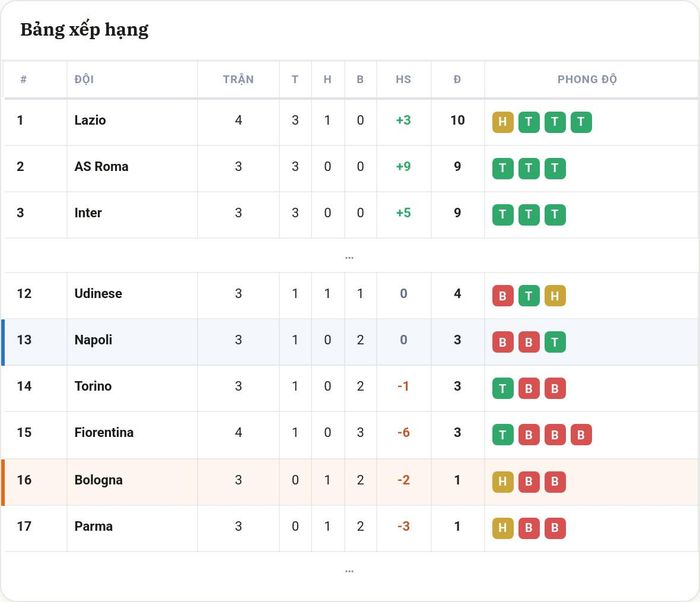Image resolution: width=700 pixels, height=602 pixels.
Task: Open the AS Roma team link
Action: pyautogui.click(x=101, y=167)
